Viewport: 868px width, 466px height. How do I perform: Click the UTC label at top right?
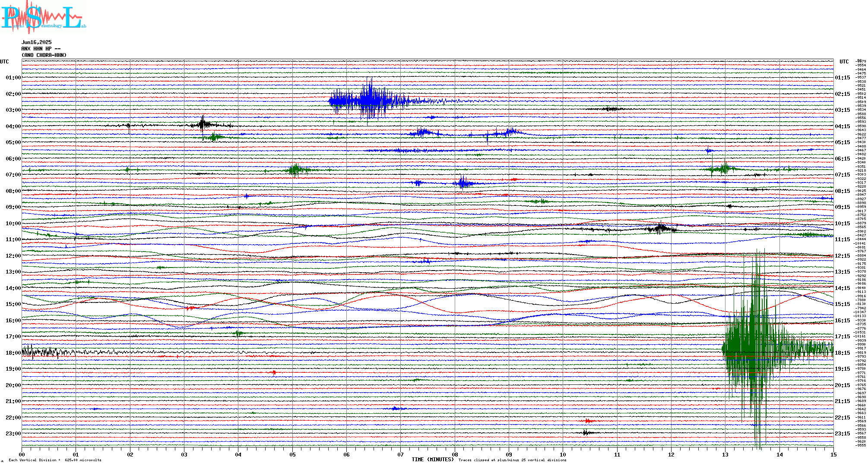[844, 62]
